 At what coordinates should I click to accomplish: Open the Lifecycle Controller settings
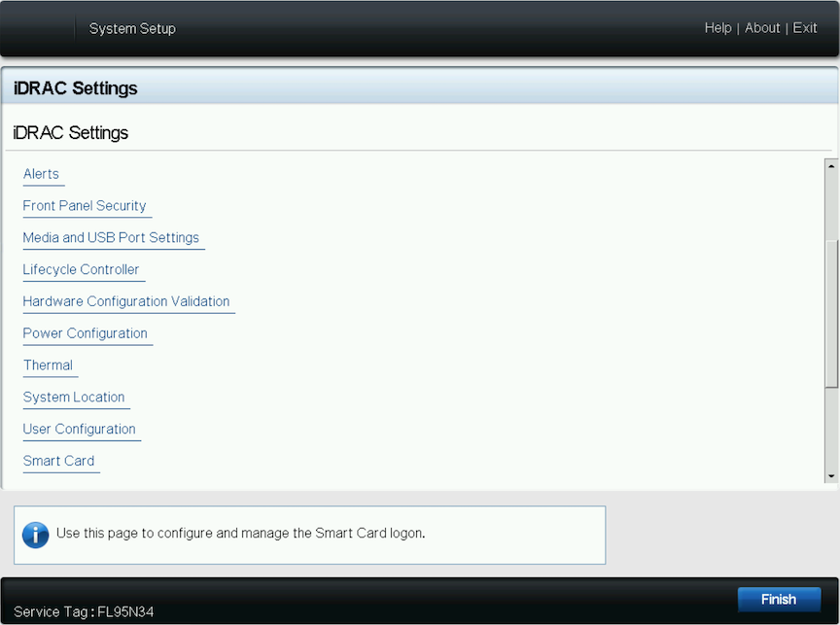(83, 269)
